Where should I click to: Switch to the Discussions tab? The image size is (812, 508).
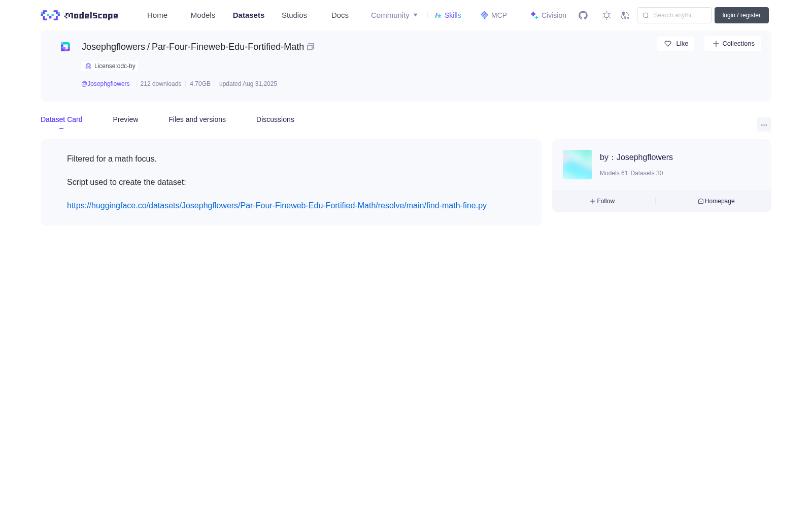click(x=275, y=119)
